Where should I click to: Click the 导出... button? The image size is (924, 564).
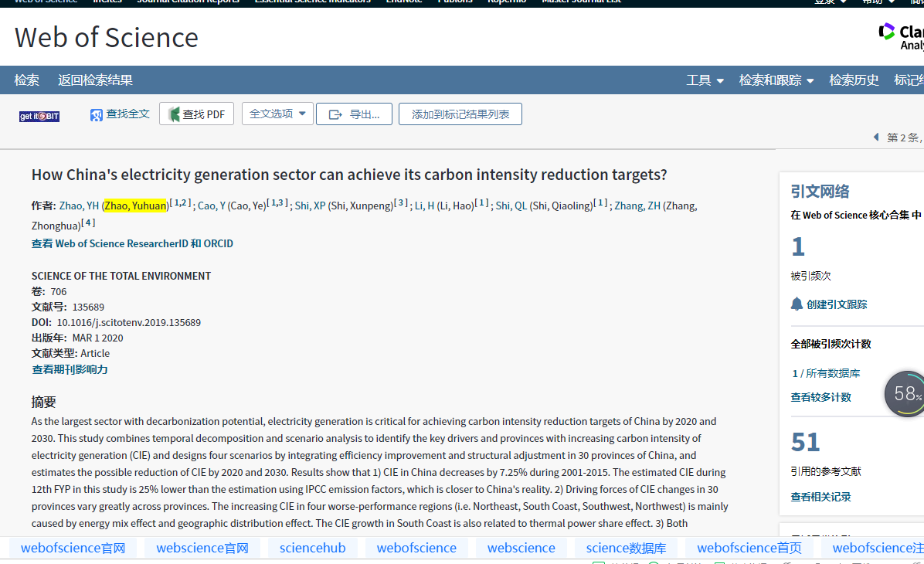coord(354,114)
